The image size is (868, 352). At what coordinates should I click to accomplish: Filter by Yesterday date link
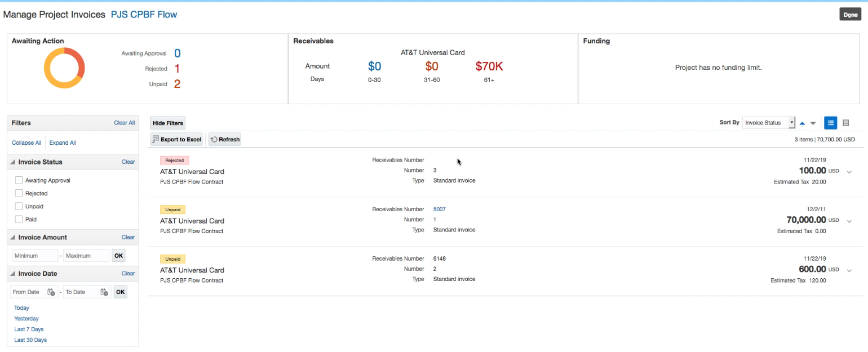point(26,319)
